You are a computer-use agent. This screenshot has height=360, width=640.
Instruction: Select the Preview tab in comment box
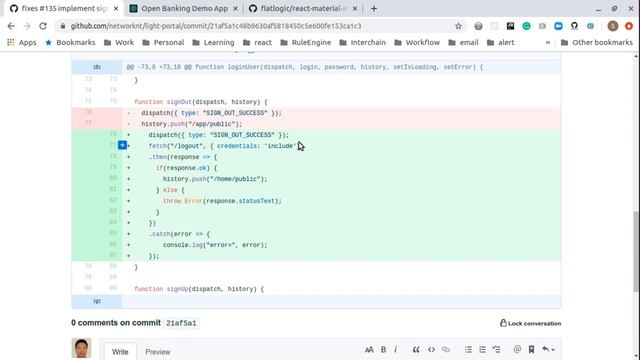tap(158, 351)
